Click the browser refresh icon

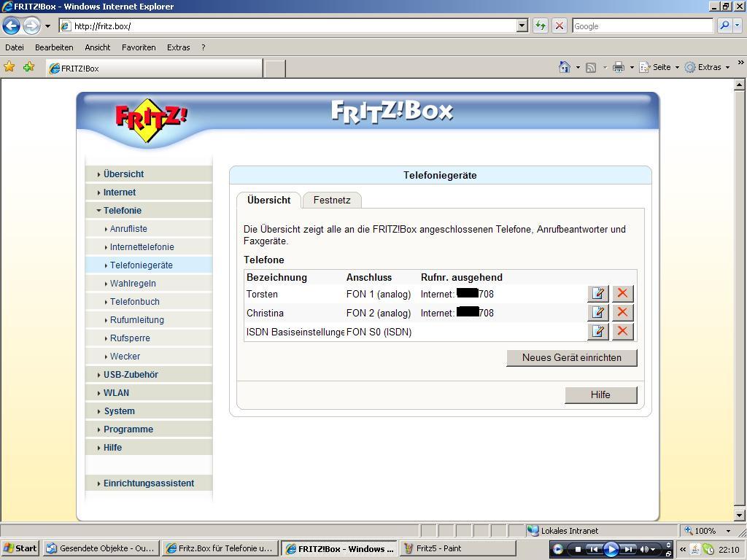pyautogui.click(x=540, y=26)
